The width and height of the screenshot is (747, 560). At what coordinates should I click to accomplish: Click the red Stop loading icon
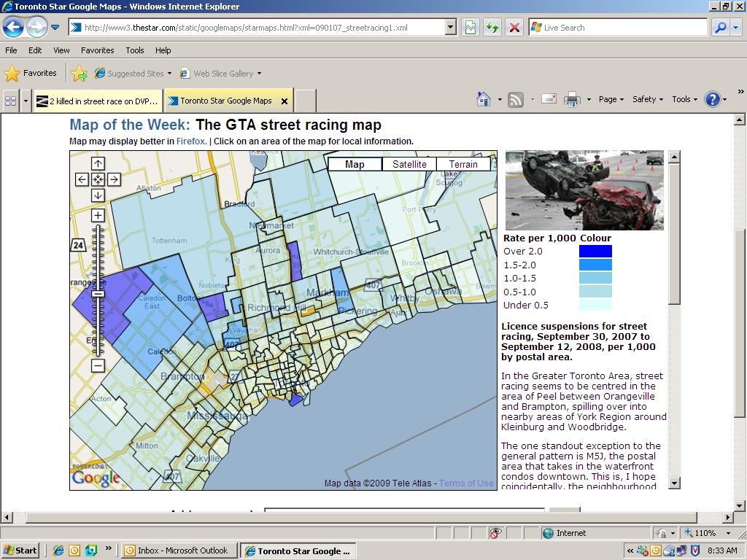click(x=514, y=28)
